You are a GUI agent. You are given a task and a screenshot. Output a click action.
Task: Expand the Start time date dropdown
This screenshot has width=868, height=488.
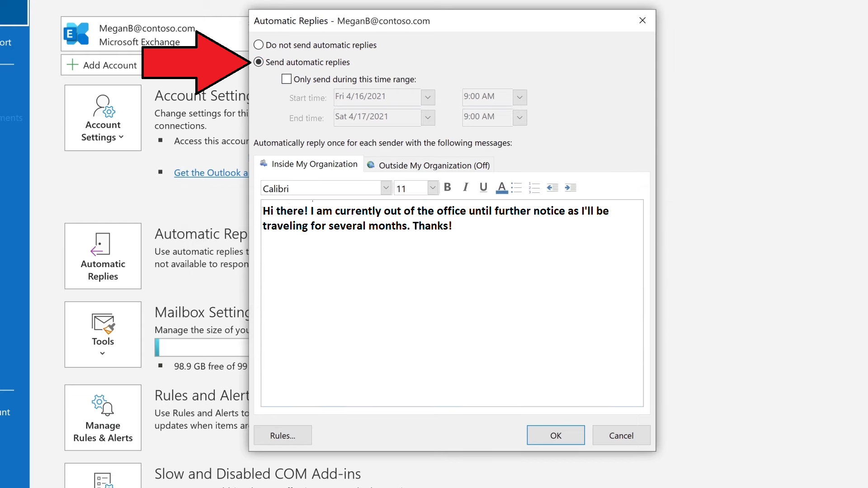point(427,96)
